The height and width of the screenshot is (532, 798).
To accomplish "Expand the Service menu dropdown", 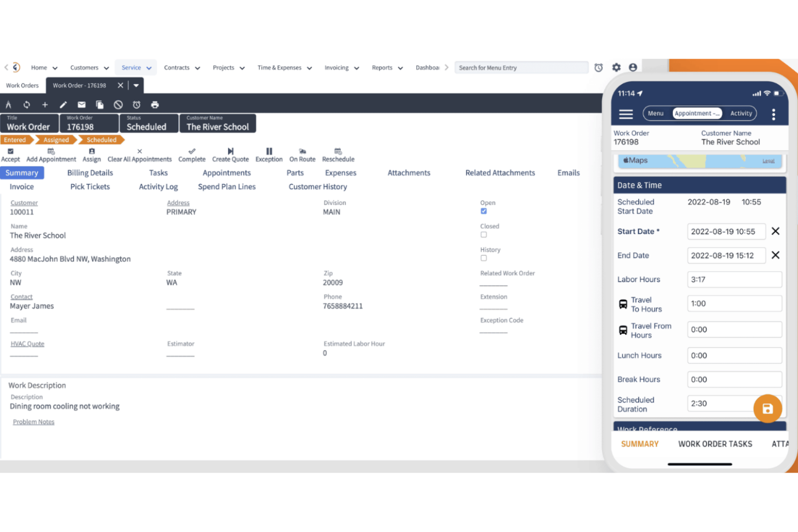I will point(149,67).
